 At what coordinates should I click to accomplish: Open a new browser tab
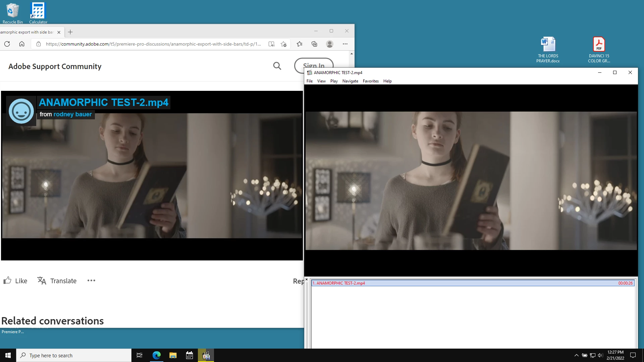click(70, 32)
